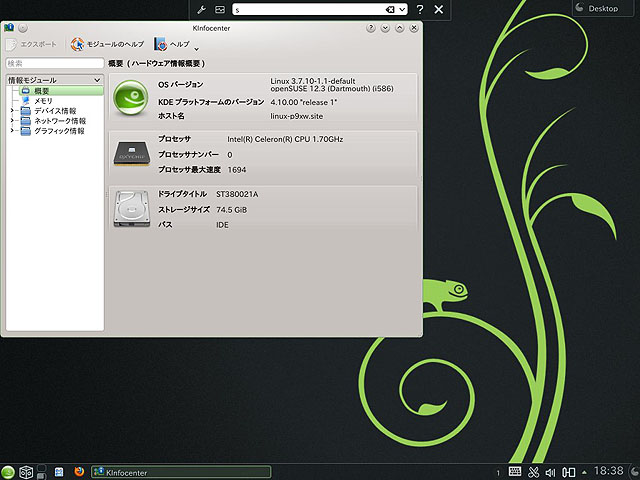Viewport: 640px width, 480px height.
Task: Open the Klipper clipboard scissors icon
Action: [533, 472]
